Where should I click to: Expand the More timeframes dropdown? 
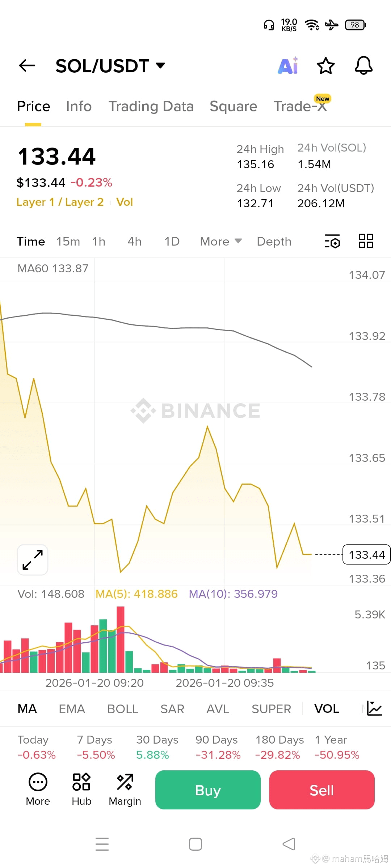(220, 241)
